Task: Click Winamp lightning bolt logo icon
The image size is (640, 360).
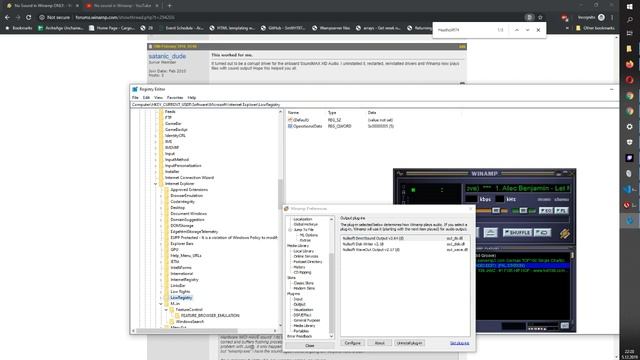Action: pos(564,233)
